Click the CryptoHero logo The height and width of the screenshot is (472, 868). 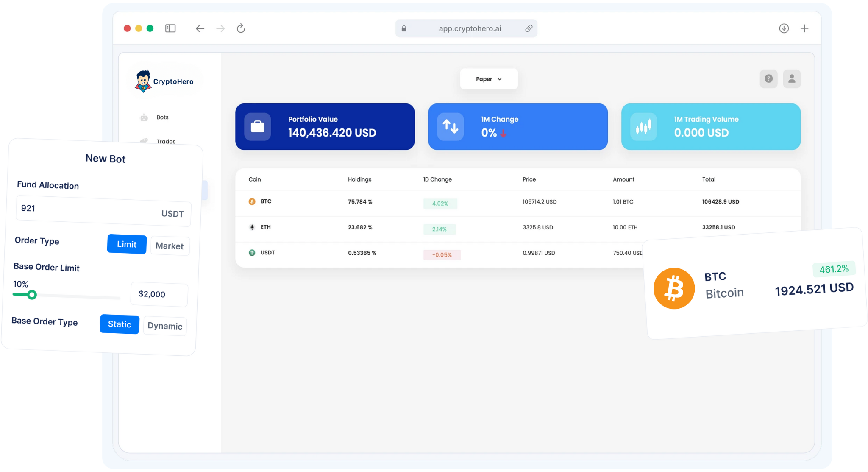(x=164, y=81)
